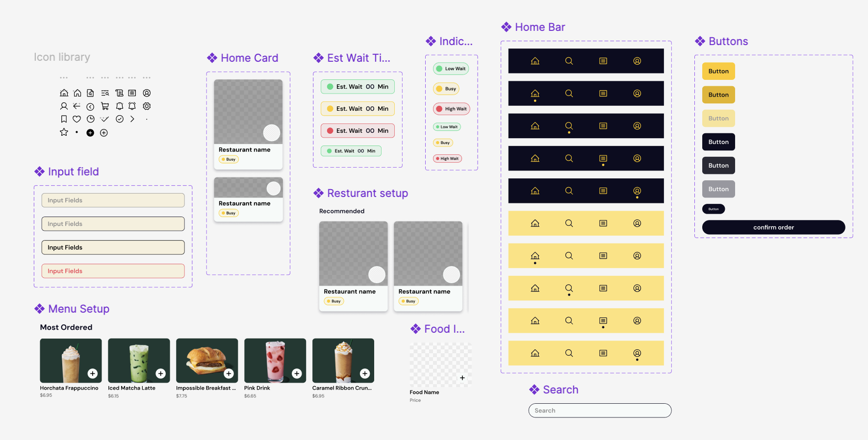Screen dimensions: 868x440
Task: Select the document search icon
Action: pos(90,93)
